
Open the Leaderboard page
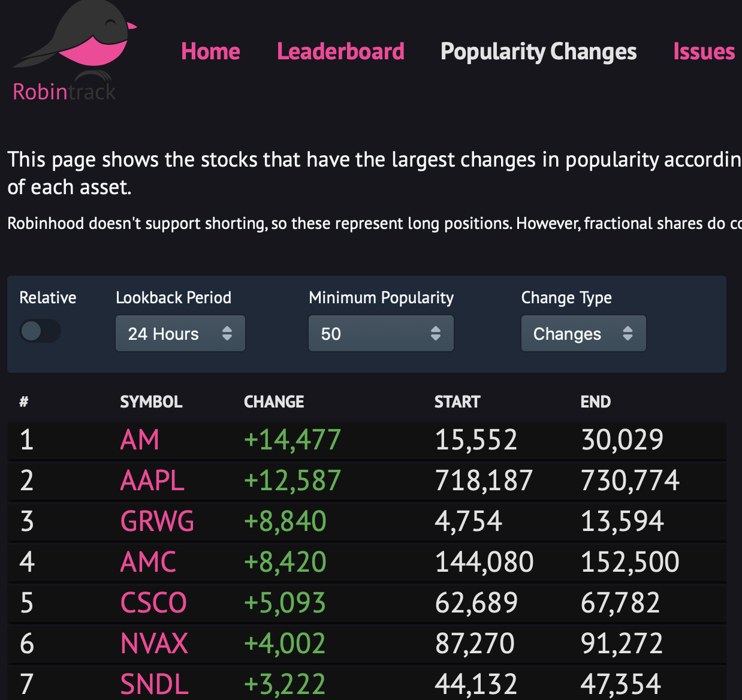(x=340, y=52)
